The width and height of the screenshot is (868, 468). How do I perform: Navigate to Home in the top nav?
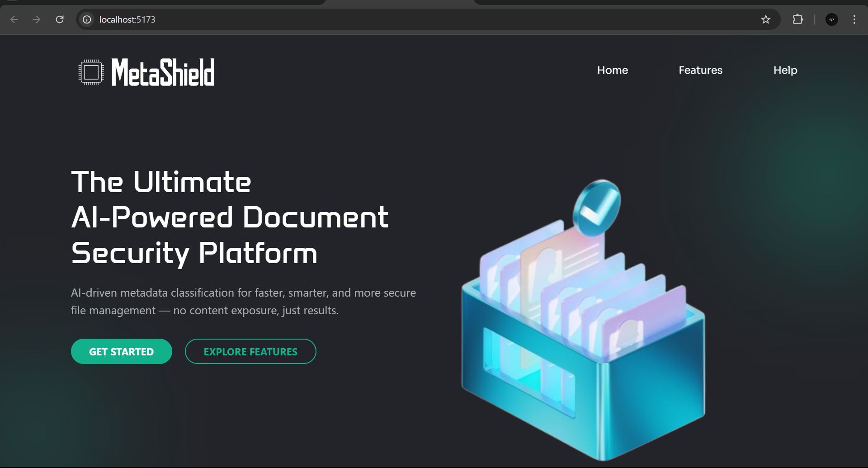pyautogui.click(x=612, y=70)
